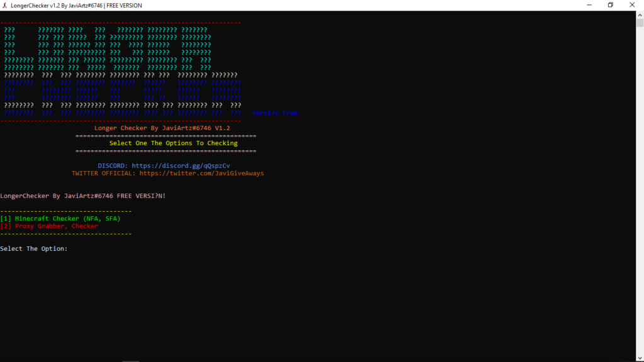Click the blue 'Versi?n Free' label

tap(275, 113)
